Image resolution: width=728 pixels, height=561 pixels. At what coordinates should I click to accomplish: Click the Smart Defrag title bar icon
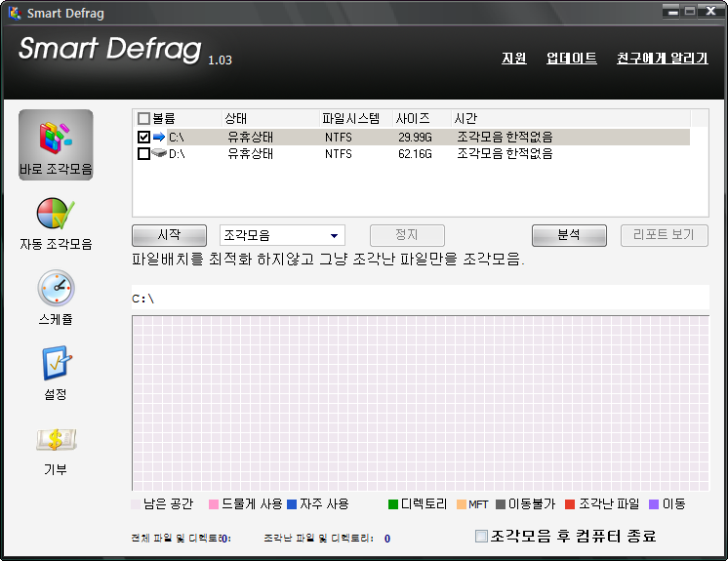click(15, 13)
